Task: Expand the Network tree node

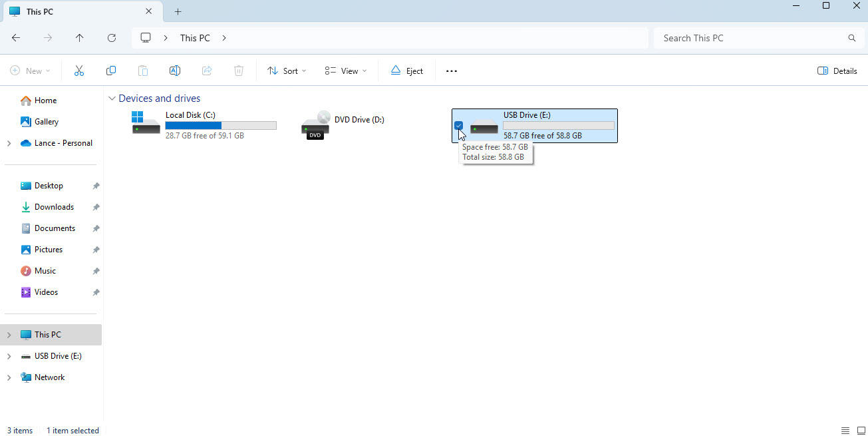Action: click(9, 377)
